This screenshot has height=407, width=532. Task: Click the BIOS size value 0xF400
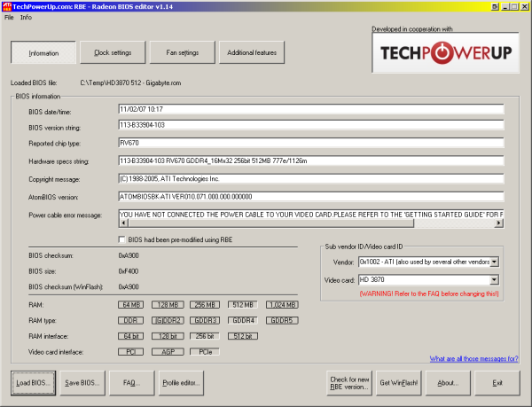pyautogui.click(x=129, y=271)
